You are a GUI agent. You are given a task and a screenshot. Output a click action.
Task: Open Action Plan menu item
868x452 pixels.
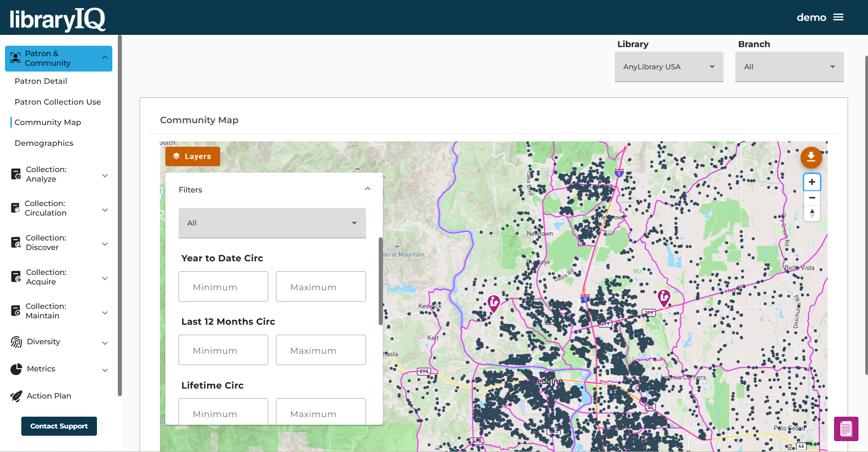(49, 396)
